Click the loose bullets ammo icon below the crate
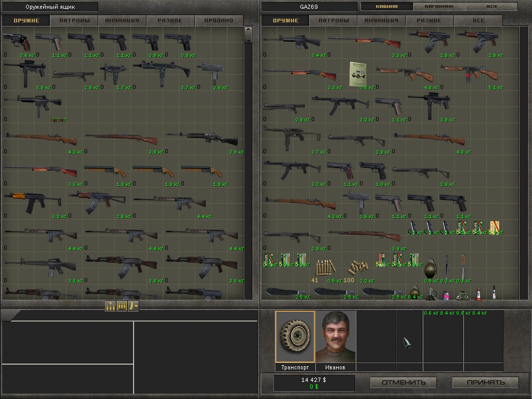Screen dimensions: 532x399 pyautogui.click(x=110, y=306)
